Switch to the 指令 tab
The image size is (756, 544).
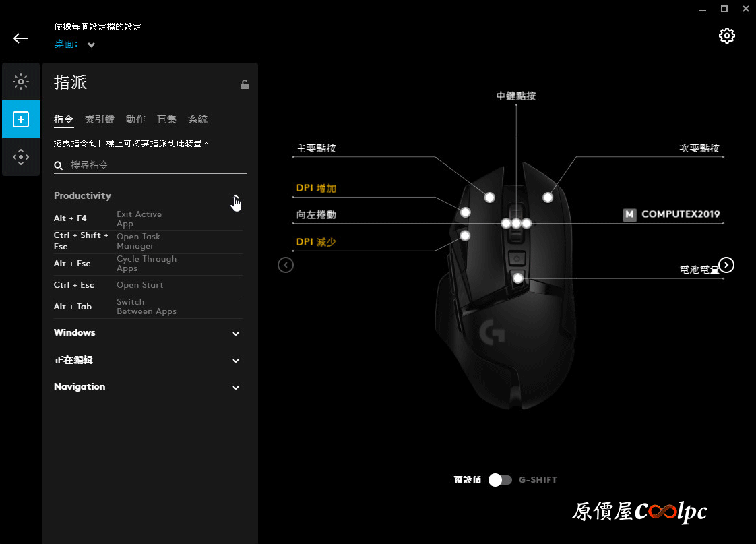63,119
